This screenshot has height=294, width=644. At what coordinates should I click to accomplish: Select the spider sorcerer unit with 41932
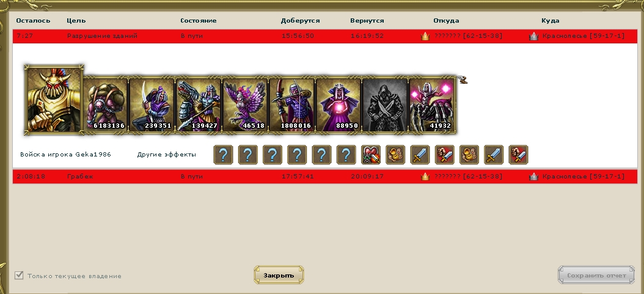(x=431, y=105)
